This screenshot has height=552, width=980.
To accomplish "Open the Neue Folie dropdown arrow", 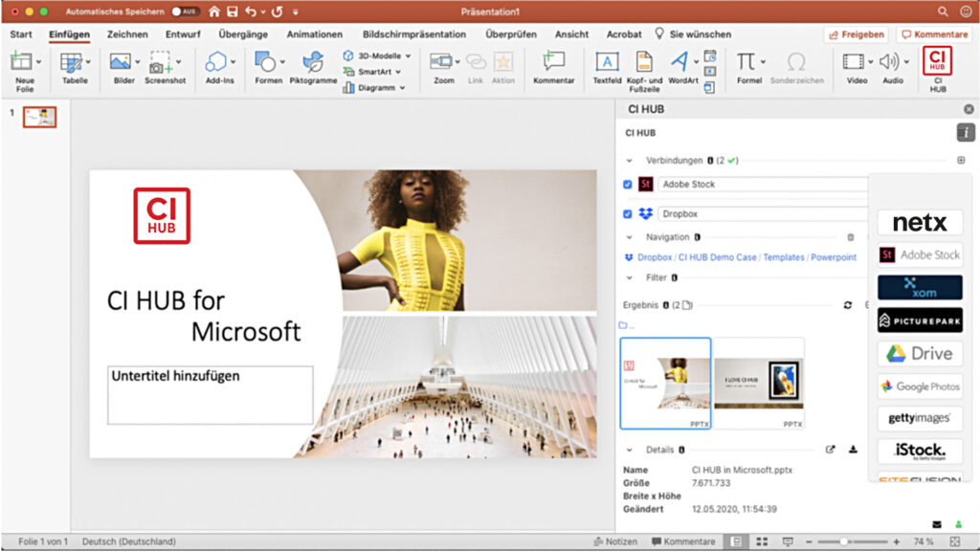I will 38,62.
